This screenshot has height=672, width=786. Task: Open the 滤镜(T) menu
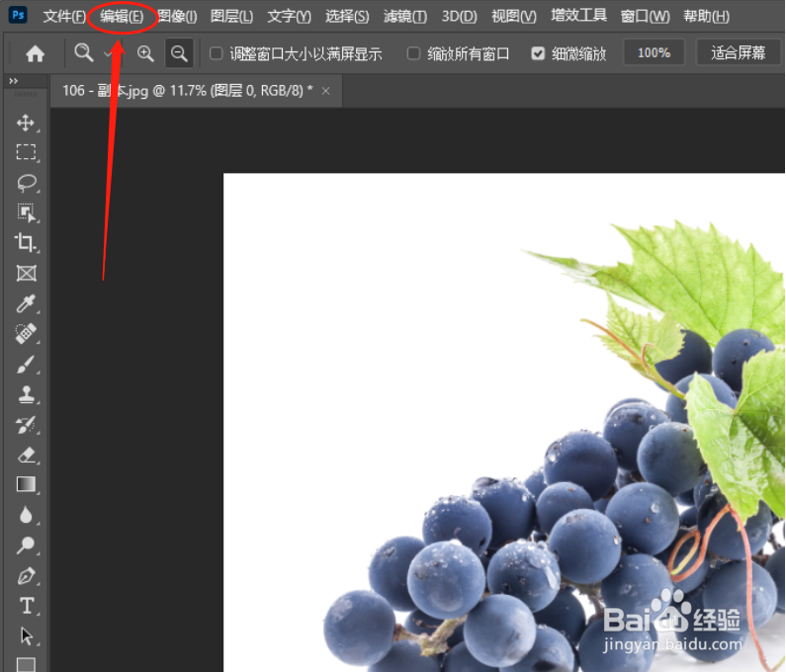point(405,17)
